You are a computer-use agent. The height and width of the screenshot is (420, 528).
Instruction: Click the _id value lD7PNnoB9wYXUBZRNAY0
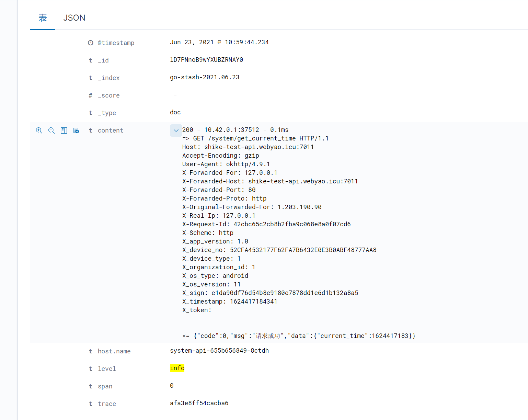click(206, 59)
